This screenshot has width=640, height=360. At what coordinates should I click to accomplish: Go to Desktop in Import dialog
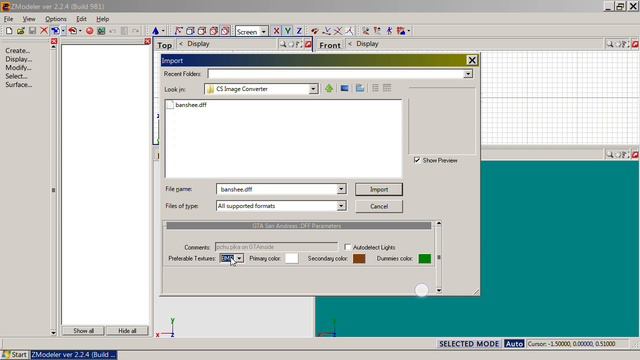point(344,88)
